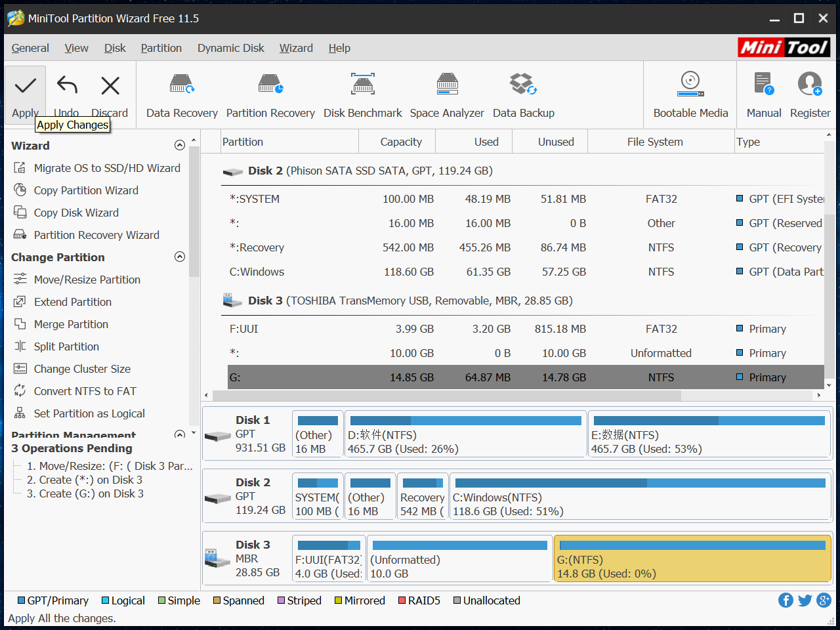840x630 pixels.
Task: Collapse the Partition Management section
Action: (180, 434)
